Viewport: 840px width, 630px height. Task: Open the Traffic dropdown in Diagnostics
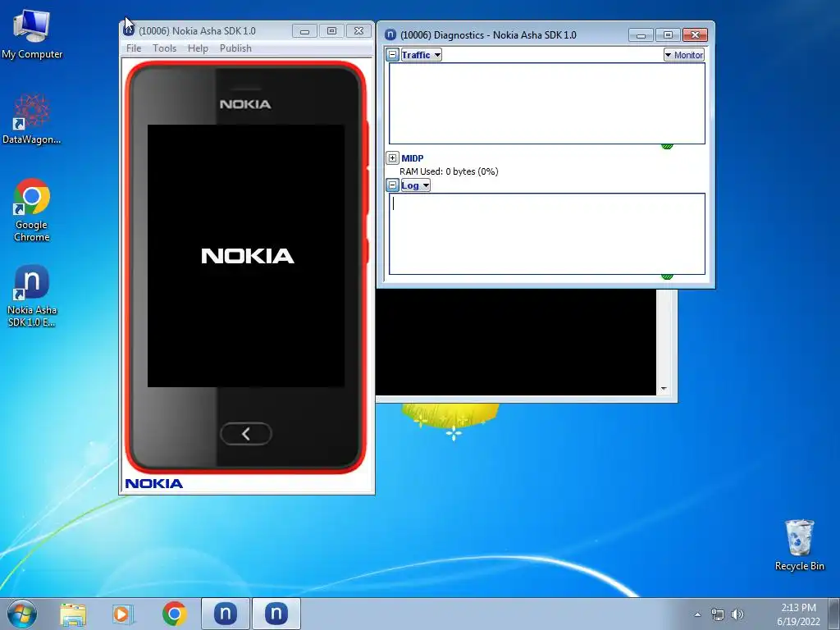click(421, 55)
